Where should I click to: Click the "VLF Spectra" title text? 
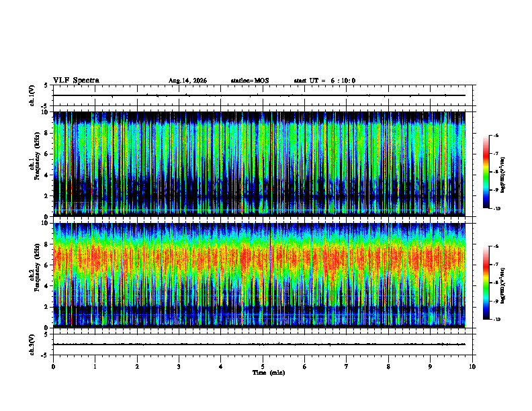[76, 81]
